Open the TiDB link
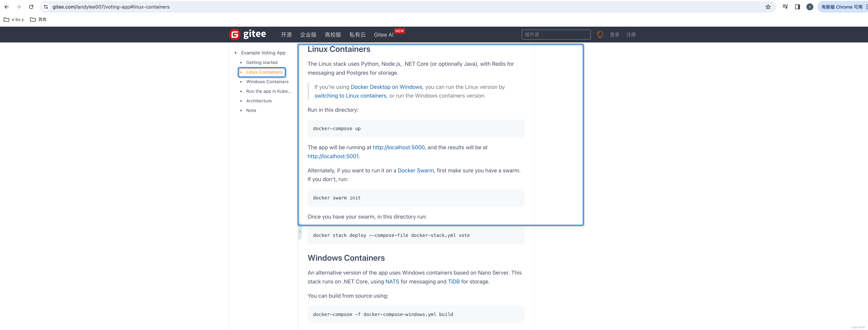Screen dimensions: 868x330 click(x=453, y=281)
